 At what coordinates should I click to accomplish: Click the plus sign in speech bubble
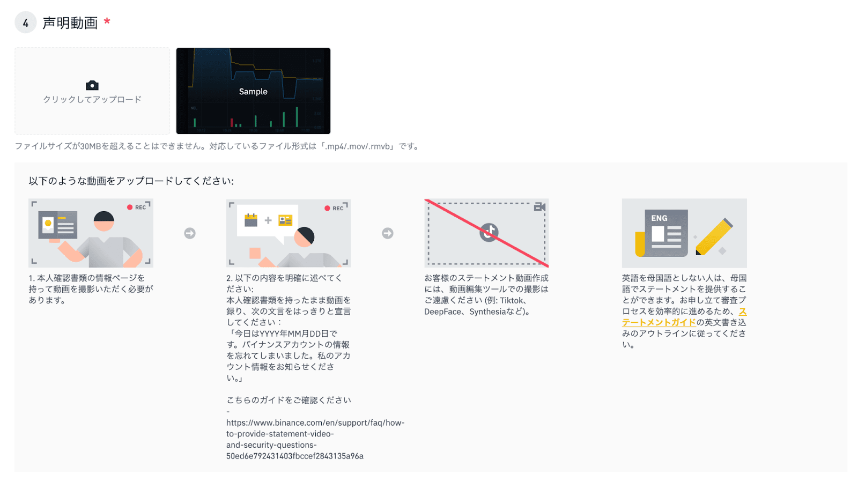click(268, 220)
